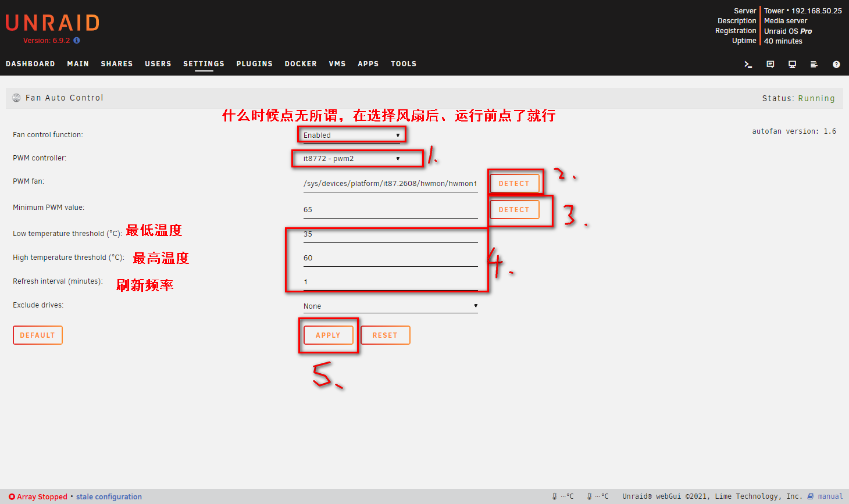Screen dimensions: 849x504
Task: Open the Main menu
Action: click(78, 64)
